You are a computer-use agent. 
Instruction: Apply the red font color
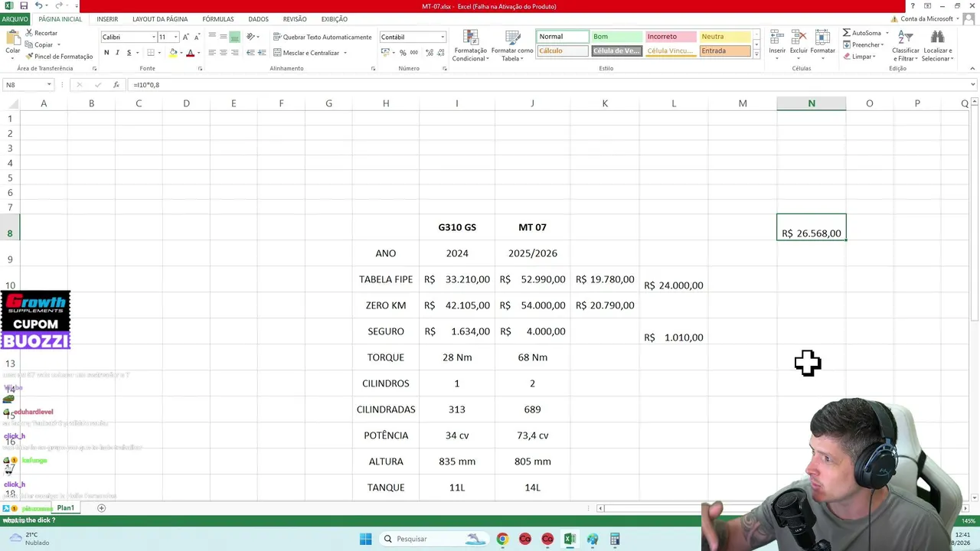coord(190,53)
